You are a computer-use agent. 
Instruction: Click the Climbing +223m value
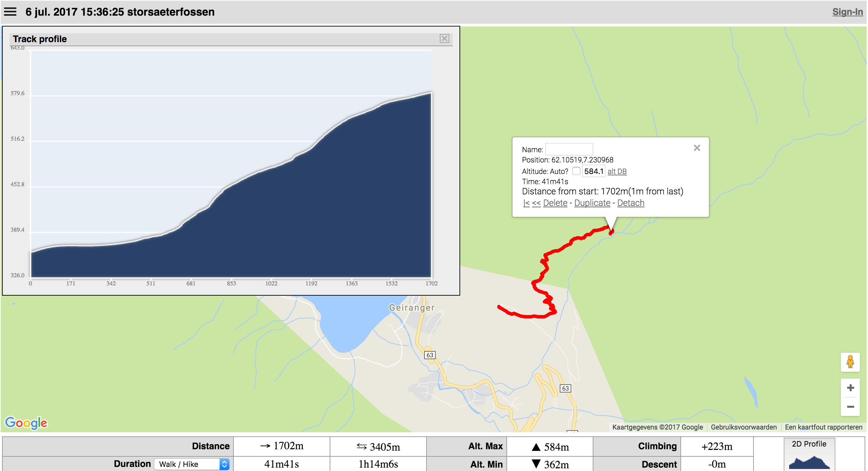(x=717, y=446)
